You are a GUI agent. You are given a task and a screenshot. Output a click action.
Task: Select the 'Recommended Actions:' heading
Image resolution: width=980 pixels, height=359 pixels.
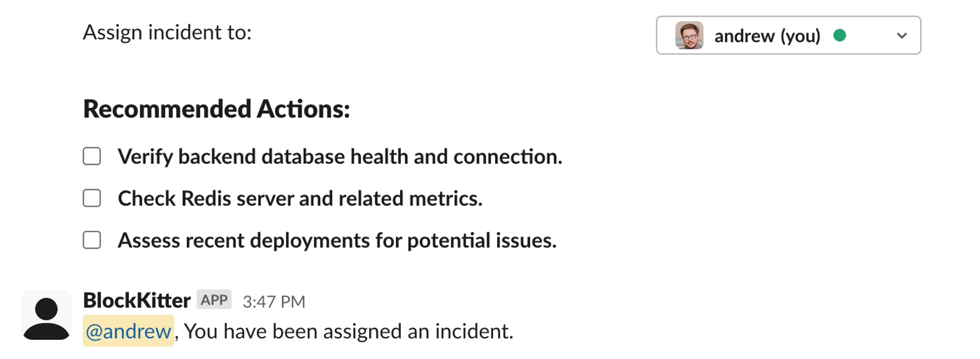coord(216,110)
